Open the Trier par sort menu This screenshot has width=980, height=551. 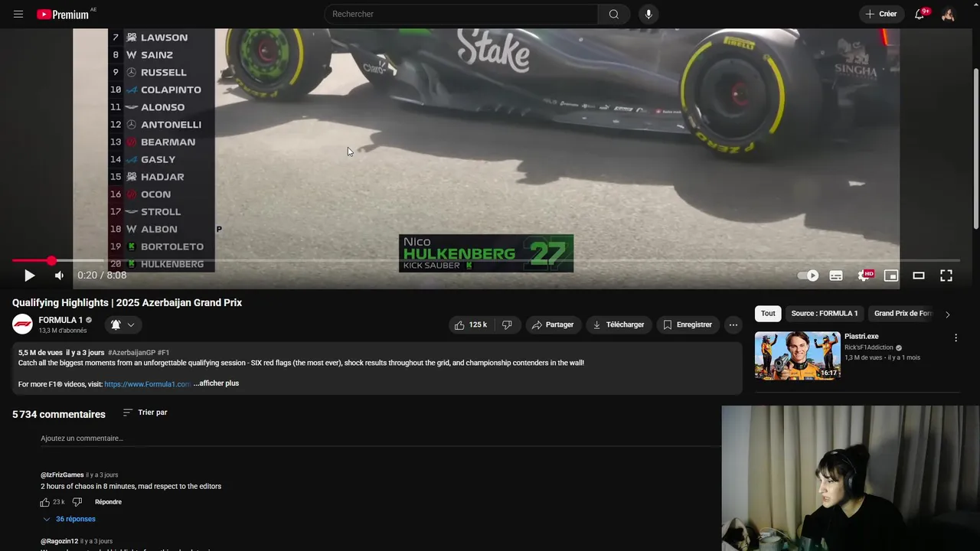[145, 412]
